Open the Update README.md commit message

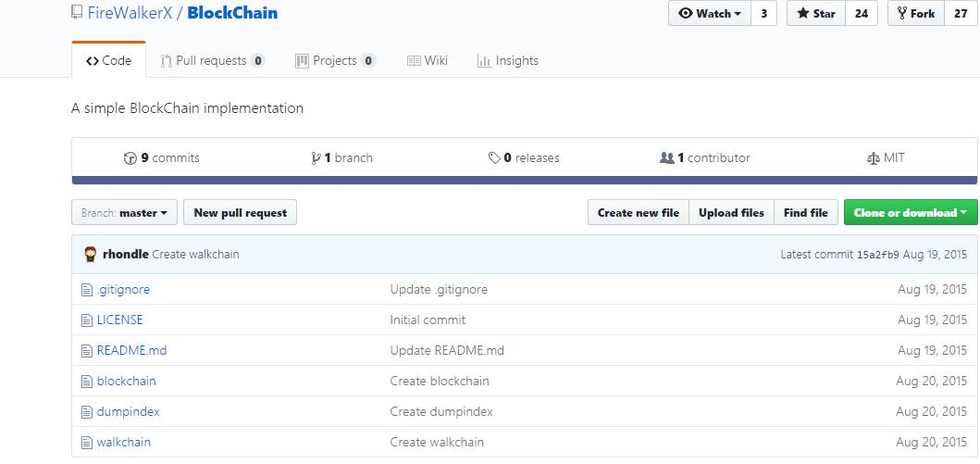pyautogui.click(x=447, y=350)
